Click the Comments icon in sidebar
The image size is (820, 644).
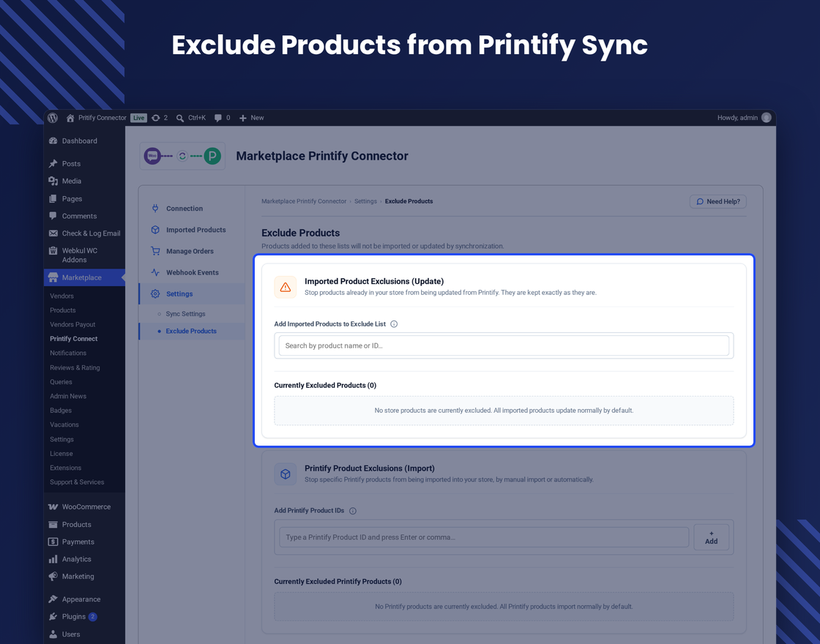coord(53,216)
